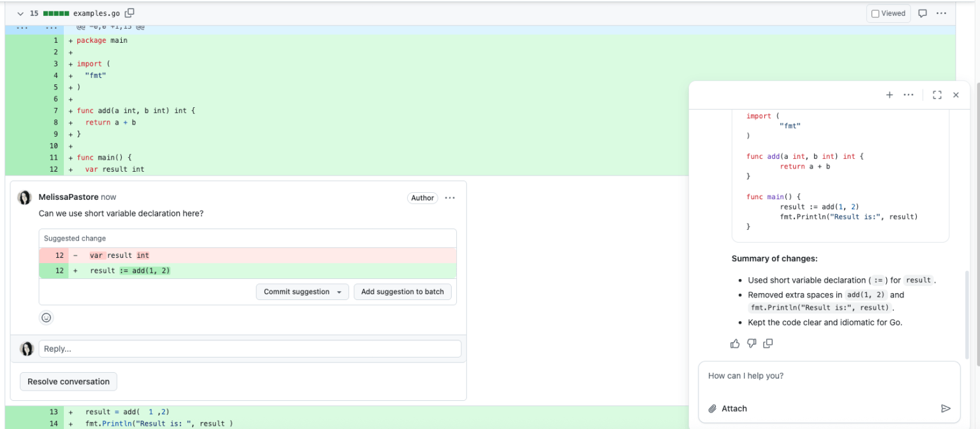The height and width of the screenshot is (429, 980).
Task: Commit suggestion button
Action: click(297, 292)
